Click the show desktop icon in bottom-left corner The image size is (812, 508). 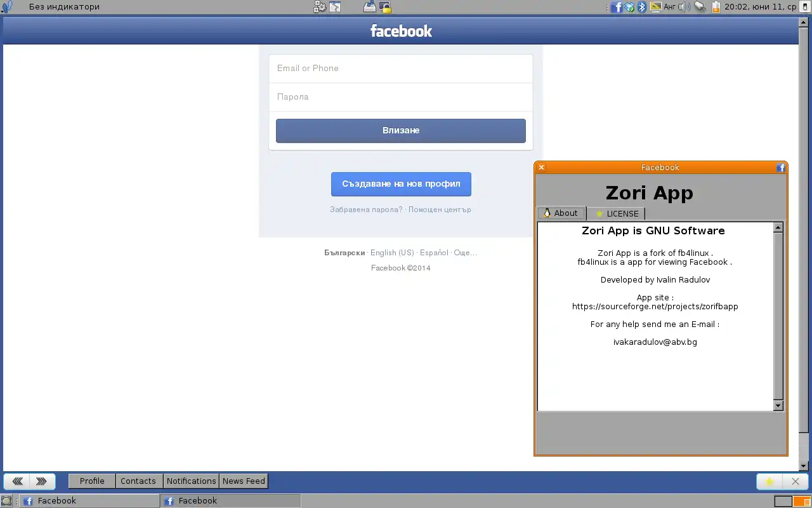click(6, 501)
